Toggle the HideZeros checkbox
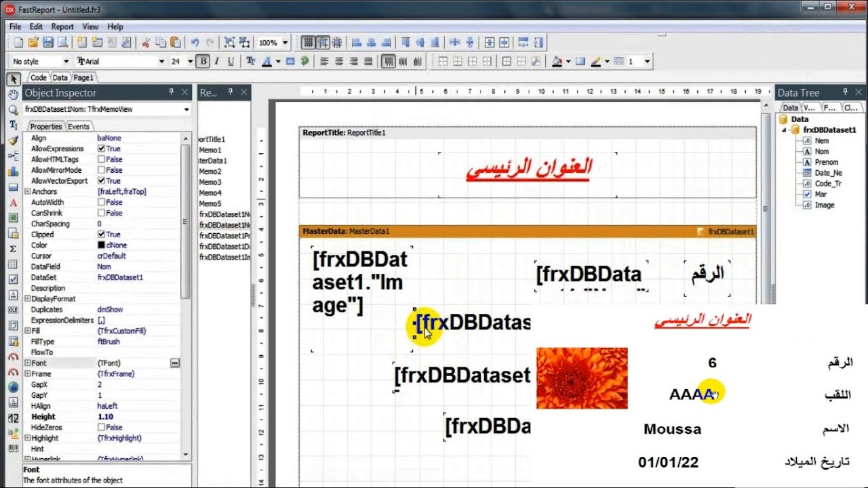The width and height of the screenshot is (868, 488). point(101,428)
